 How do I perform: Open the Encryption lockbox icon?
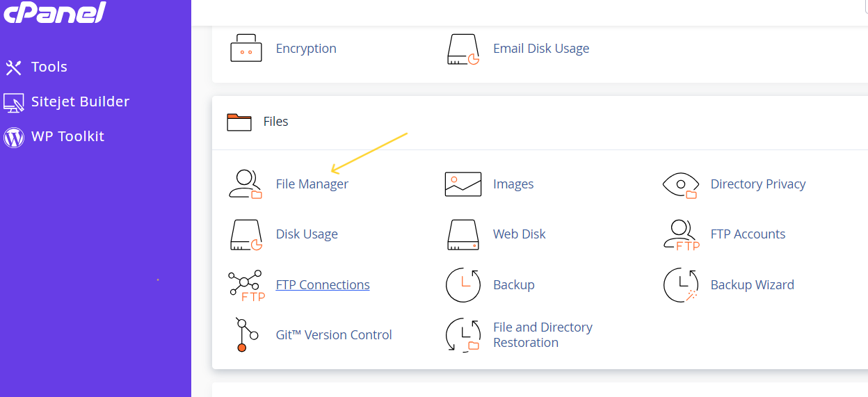(x=246, y=49)
